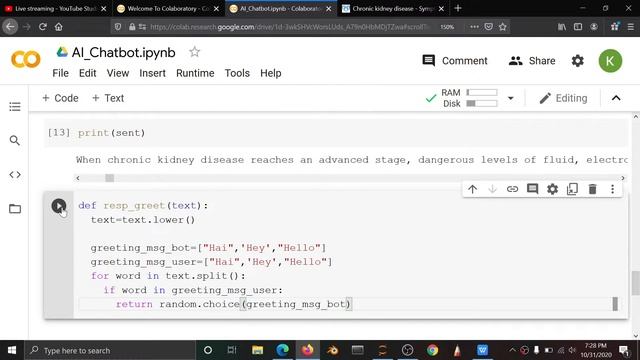The height and width of the screenshot is (360, 640).
Task: Click the Colab CO logo
Action: [x=26, y=60]
